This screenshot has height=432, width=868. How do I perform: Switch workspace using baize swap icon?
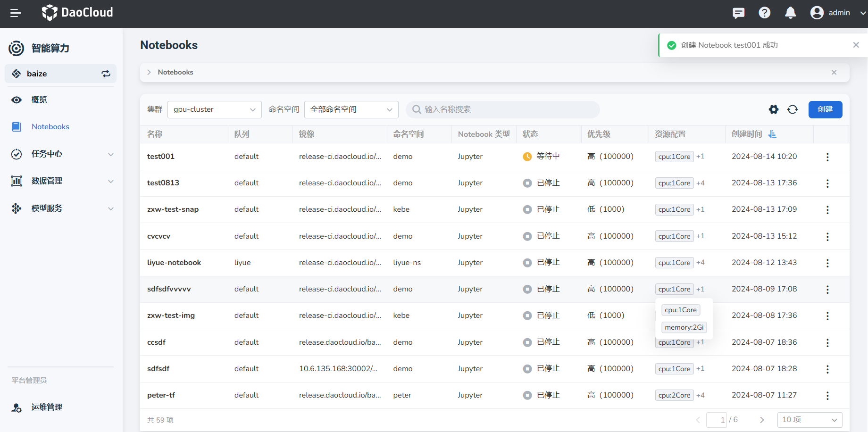(x=106, y=74)
